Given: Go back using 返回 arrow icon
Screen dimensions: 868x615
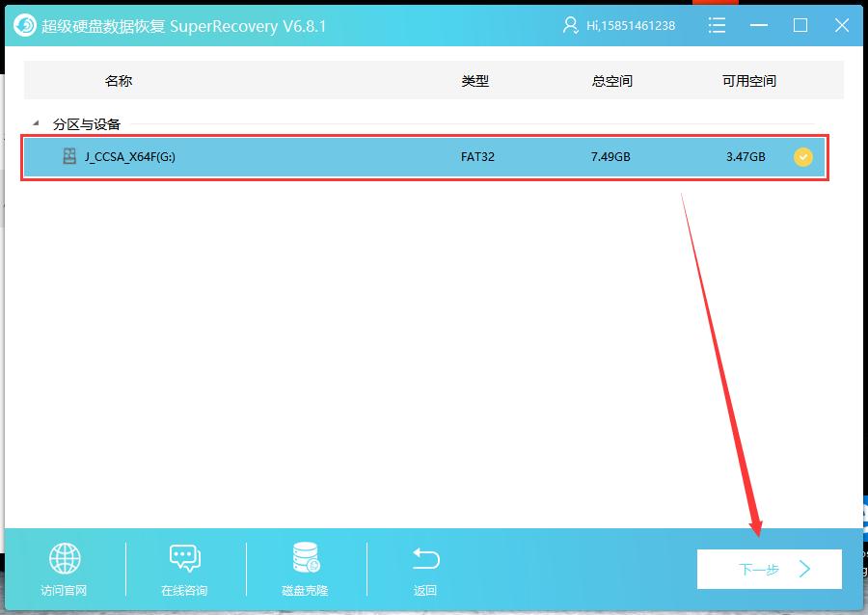Looking at the screenshot, I should 425,558.
